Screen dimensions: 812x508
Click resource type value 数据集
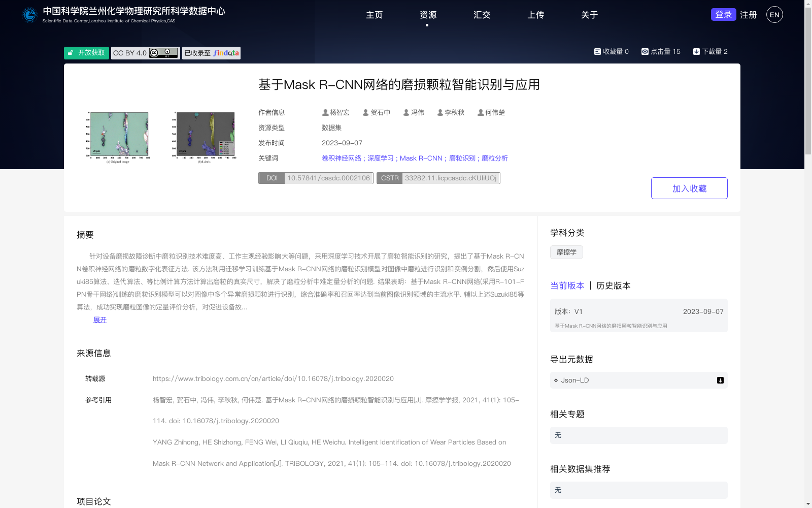[332, 128]
